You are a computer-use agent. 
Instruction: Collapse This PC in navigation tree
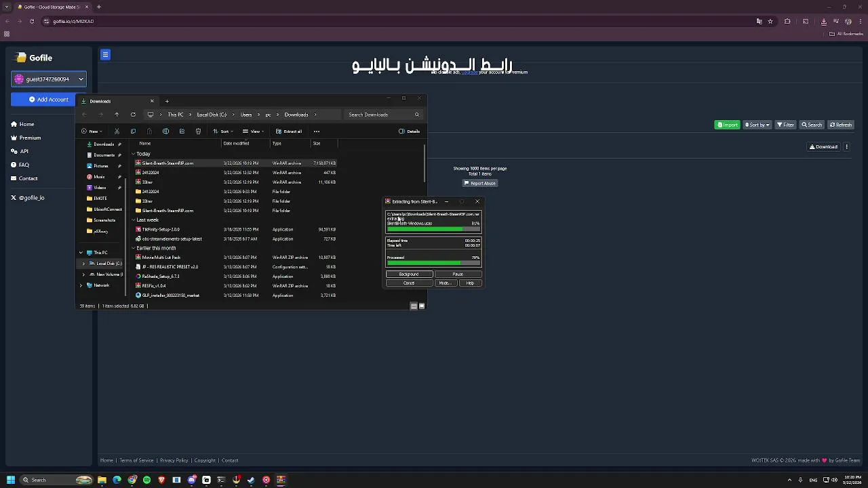click(x=81, y=253)
